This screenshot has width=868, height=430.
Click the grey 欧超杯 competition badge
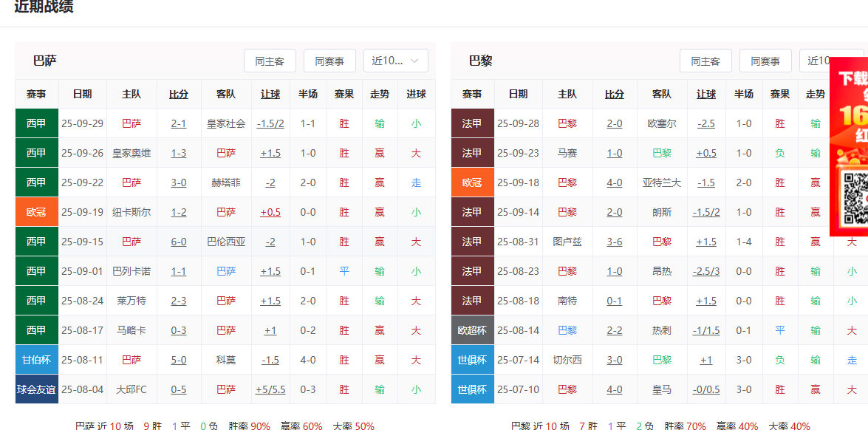tap(472, 330)
